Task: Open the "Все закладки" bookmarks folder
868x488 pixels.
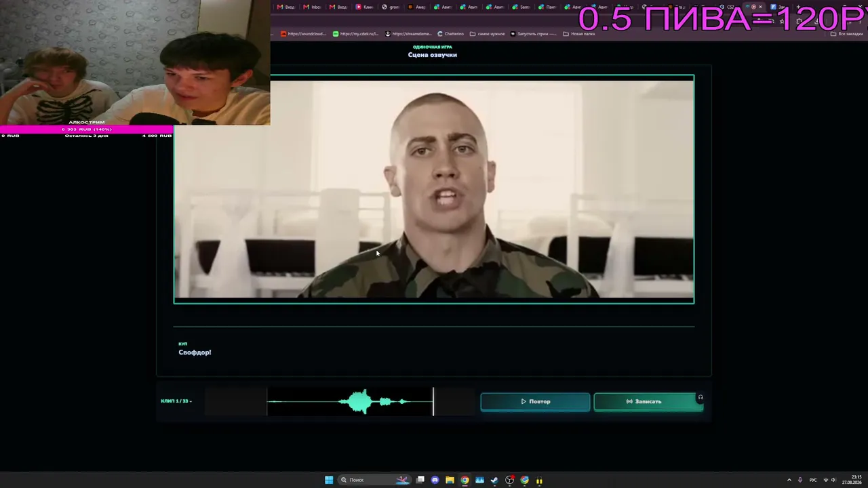Action: coord(848,34)
